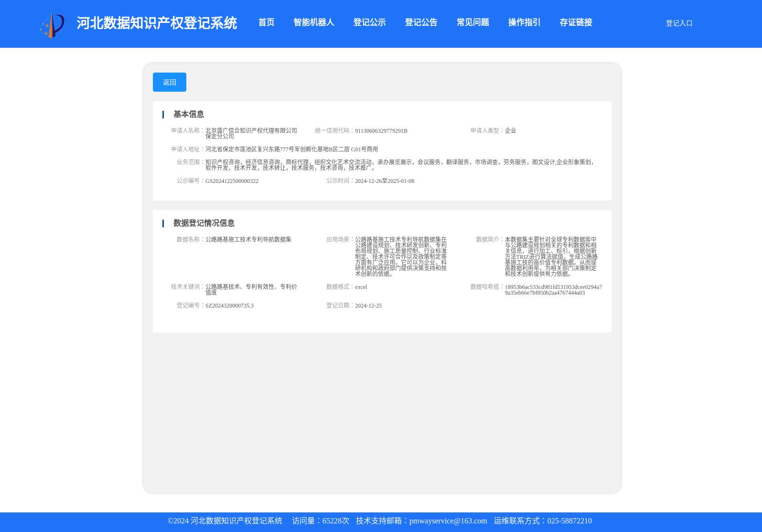
Task: Click publicity period 2024-12-26至2025-01-08
Action: point(384,181)
